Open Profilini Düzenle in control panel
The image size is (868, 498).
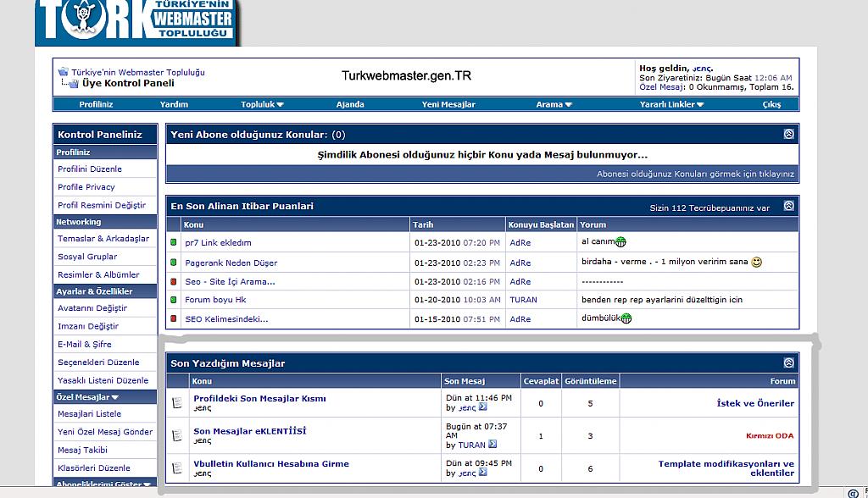(x=91, y=169)
